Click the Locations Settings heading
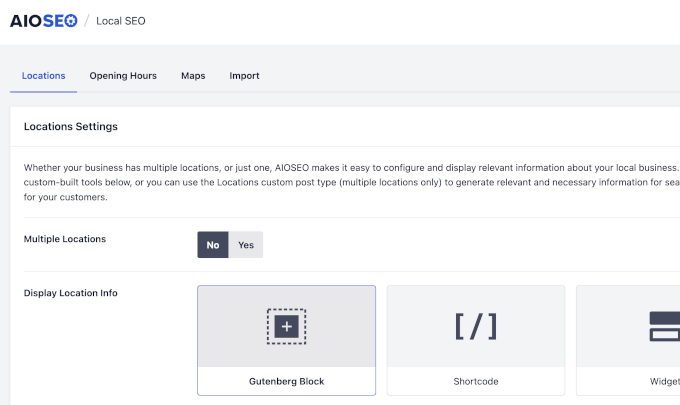The height and width of the screenshot is (405, 680). pos(70,127)
